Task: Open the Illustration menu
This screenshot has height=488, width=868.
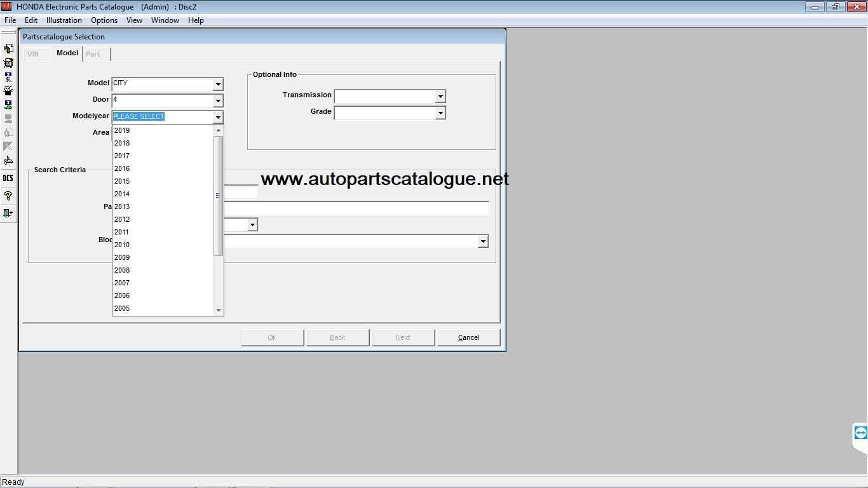Action: [64, 20]
